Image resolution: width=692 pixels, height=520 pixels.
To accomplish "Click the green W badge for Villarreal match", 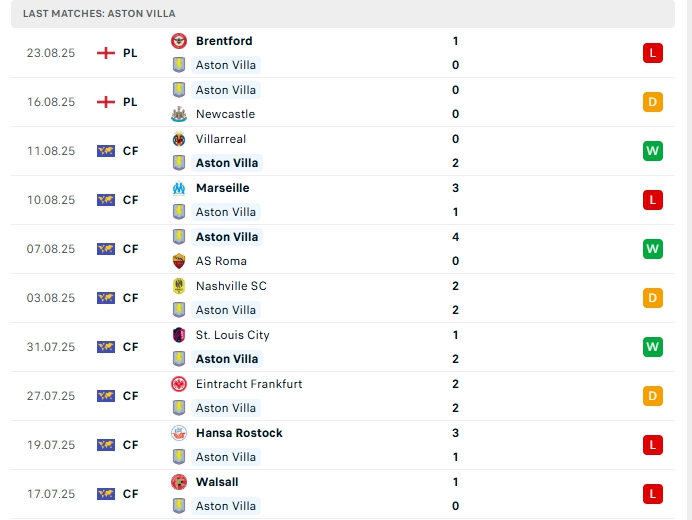I will (x=653, y=151).
